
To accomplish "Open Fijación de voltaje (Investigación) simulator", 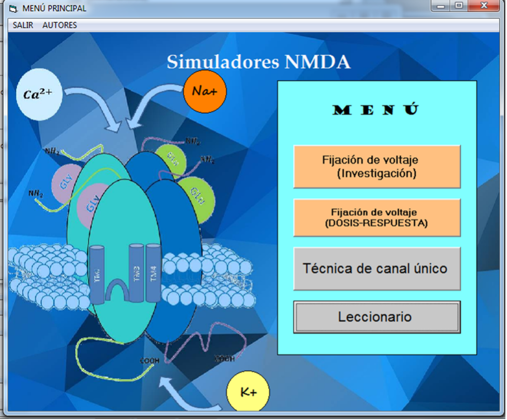I will coord(377,166).
